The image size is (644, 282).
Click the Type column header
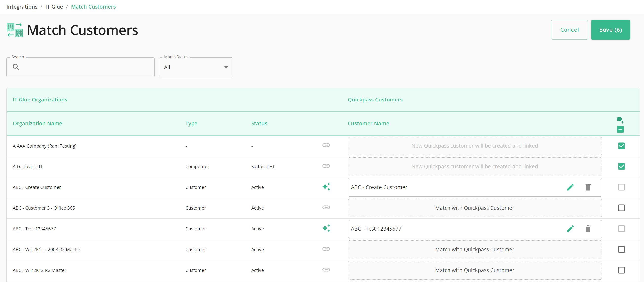coord(191,123)
